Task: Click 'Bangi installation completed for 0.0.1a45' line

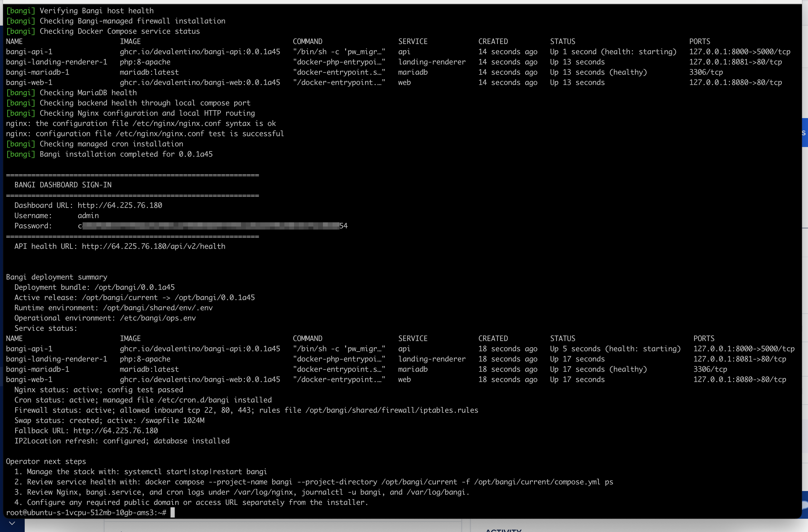Action: 109,154
